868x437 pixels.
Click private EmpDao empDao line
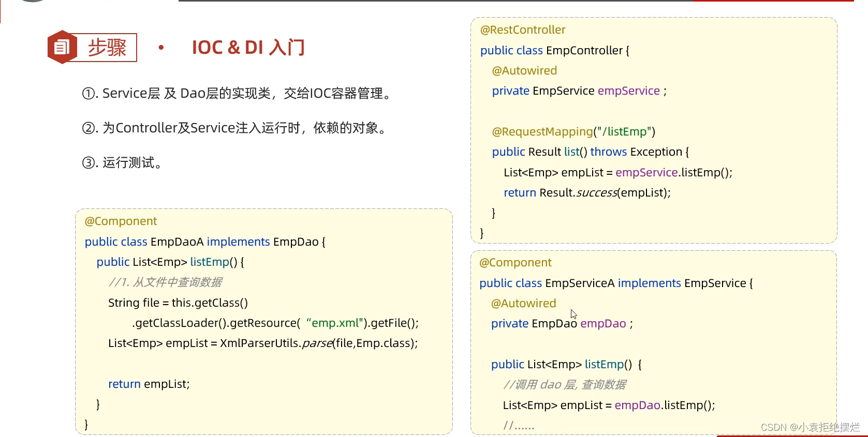click(562, 324)
